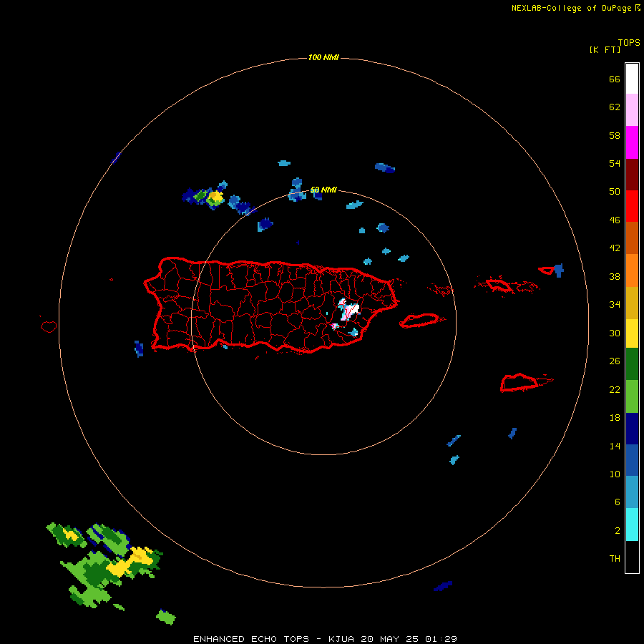Select the magenta swatch in the legend

tap(632, 142)
